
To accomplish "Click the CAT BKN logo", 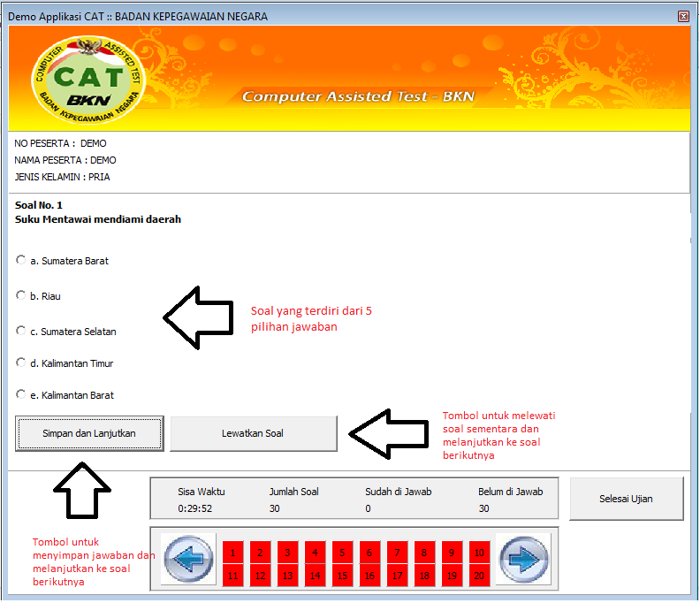I will [x=88, y=80].
